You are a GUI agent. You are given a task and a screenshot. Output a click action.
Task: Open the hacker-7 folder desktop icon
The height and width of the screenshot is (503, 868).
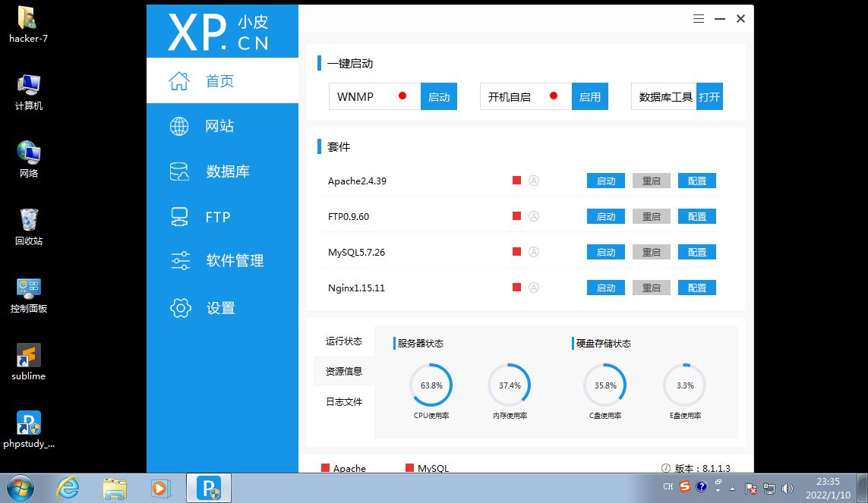pyautogui.click(x=28, y=25)
